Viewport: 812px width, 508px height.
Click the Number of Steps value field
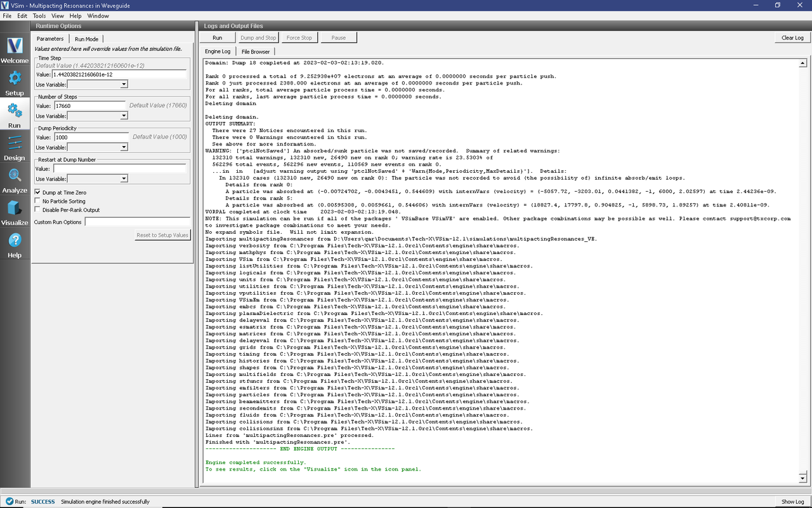coord(89,106)
